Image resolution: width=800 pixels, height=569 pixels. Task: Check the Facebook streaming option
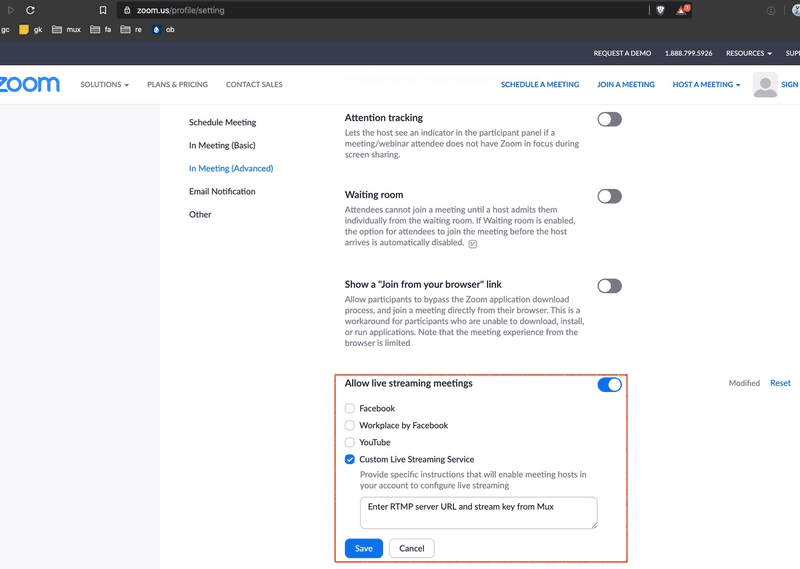coord(349,408)
